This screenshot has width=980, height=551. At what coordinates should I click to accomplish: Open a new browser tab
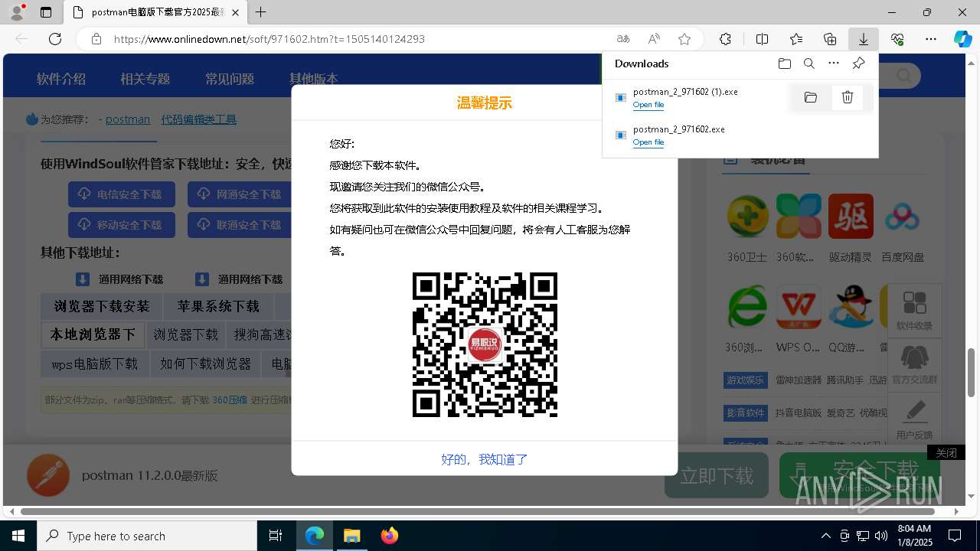pyautogui.click(x=261, y=12)
